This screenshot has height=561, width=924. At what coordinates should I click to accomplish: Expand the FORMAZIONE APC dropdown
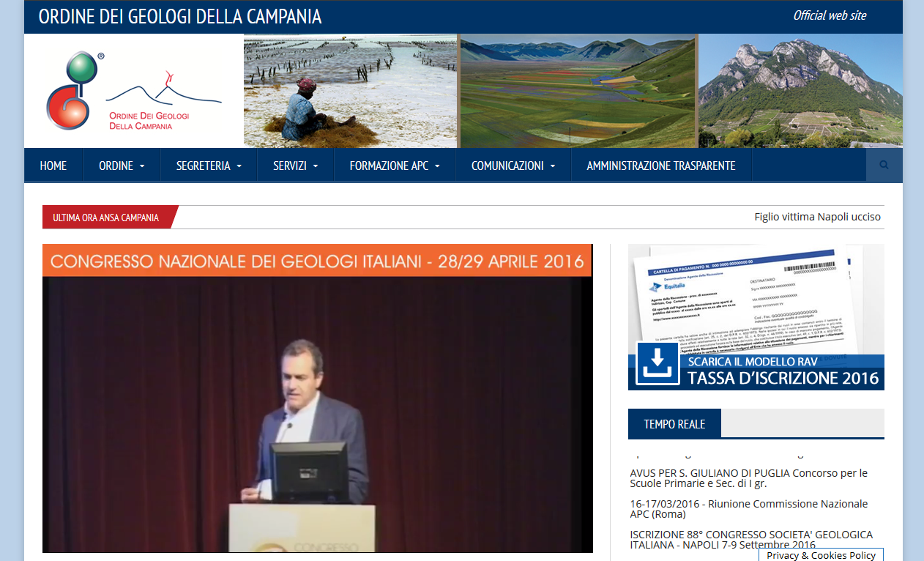(x=395, y=166)
